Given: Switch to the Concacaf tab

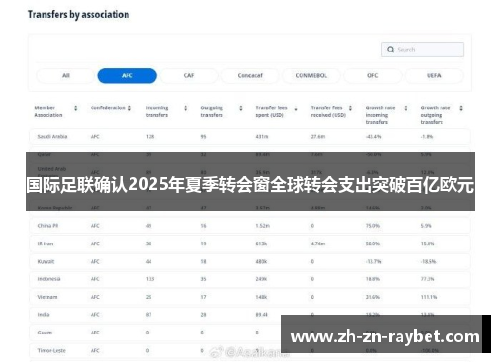Looking at the screenshot, I should tap(250, 75).
